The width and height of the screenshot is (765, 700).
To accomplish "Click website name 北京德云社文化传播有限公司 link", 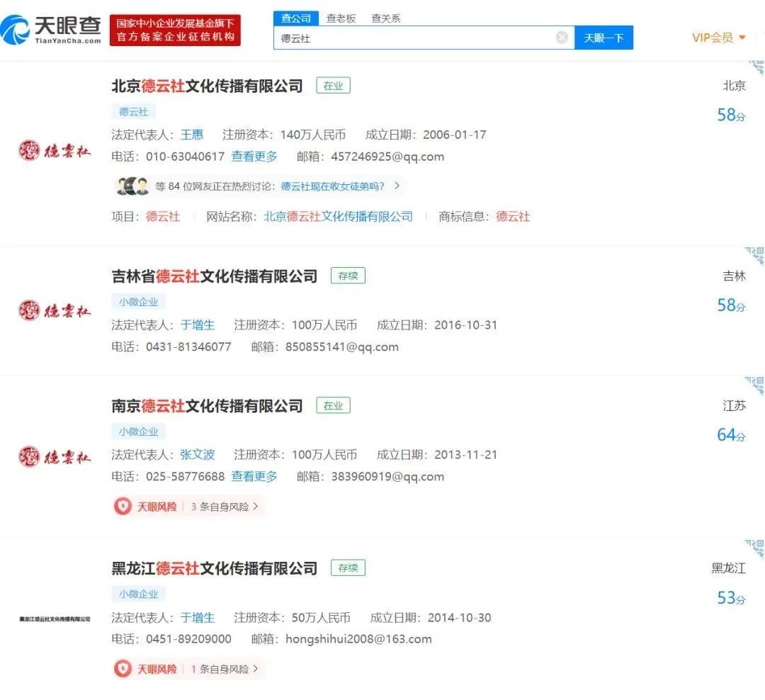I will pyautogui.click(x=338, y=216).
